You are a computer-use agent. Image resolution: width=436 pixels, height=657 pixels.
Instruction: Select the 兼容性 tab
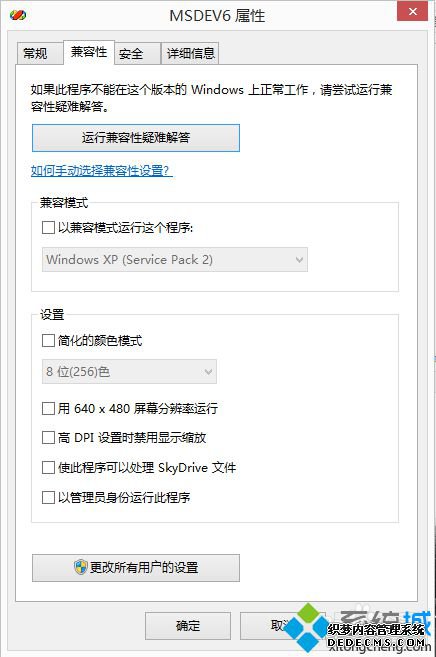coord(89,52)
